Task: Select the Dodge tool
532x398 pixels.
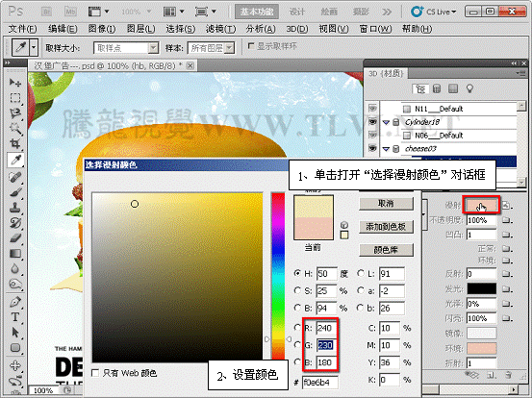Action: (x=15, y=285)
